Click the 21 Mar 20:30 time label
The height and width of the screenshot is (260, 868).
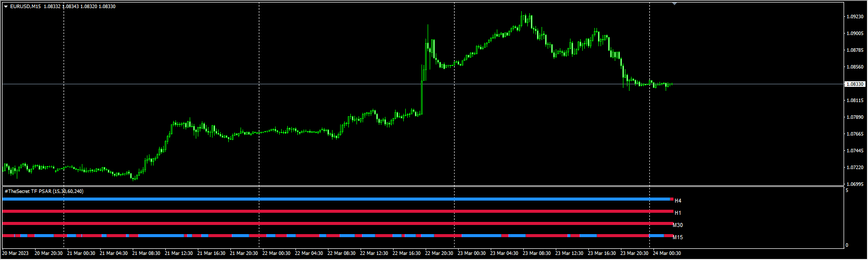click(244, 253)
